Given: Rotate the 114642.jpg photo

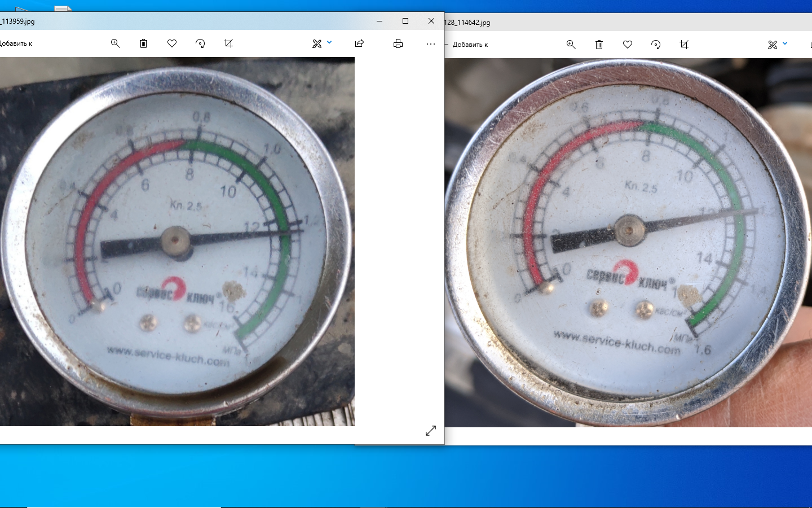Looking at the screenshot, I should tap(656, 45).
